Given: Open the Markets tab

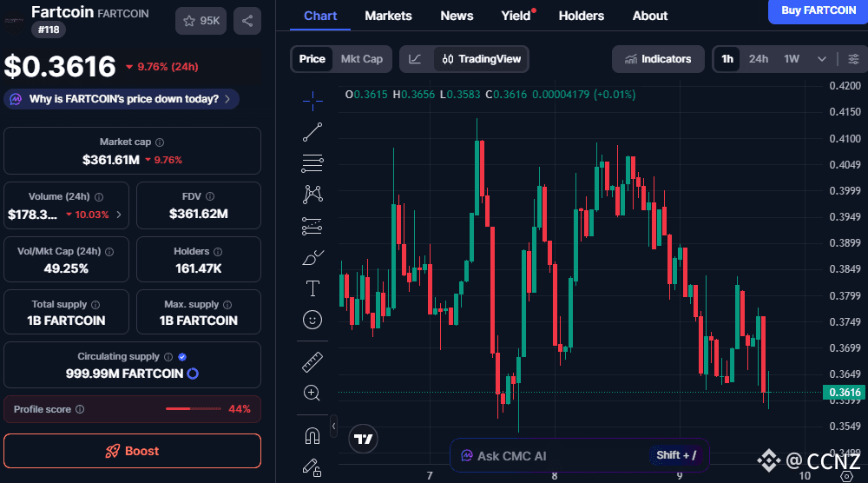Looking at the screenshot, I should tap(388, 16).
